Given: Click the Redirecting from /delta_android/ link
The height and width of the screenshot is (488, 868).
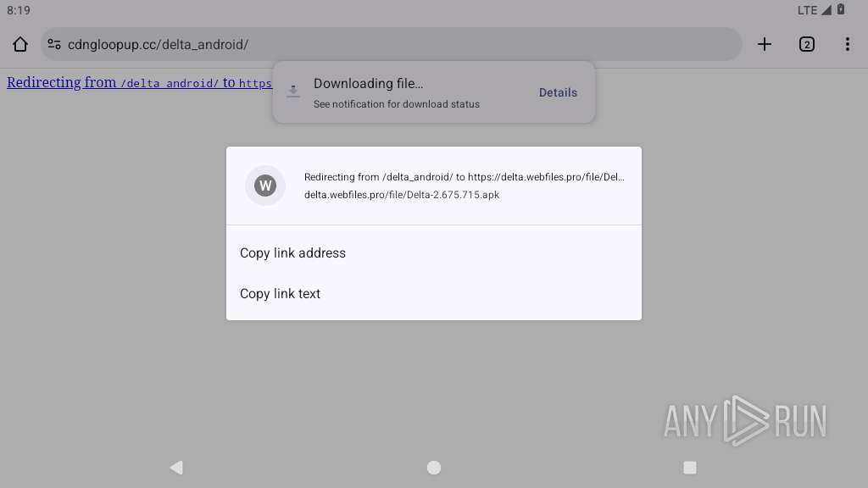Looking at the screenshot, I should [x=140, y=82].
